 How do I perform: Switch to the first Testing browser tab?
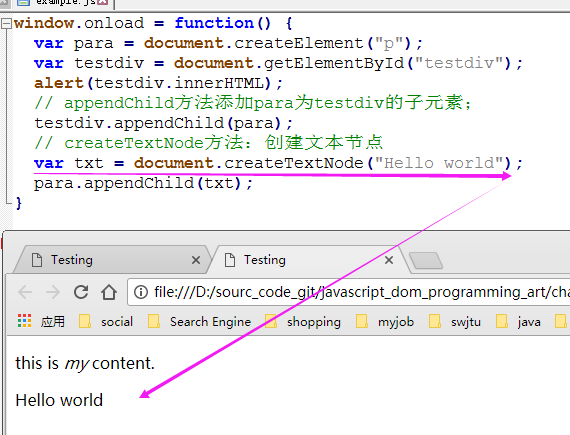pos(112,260)
